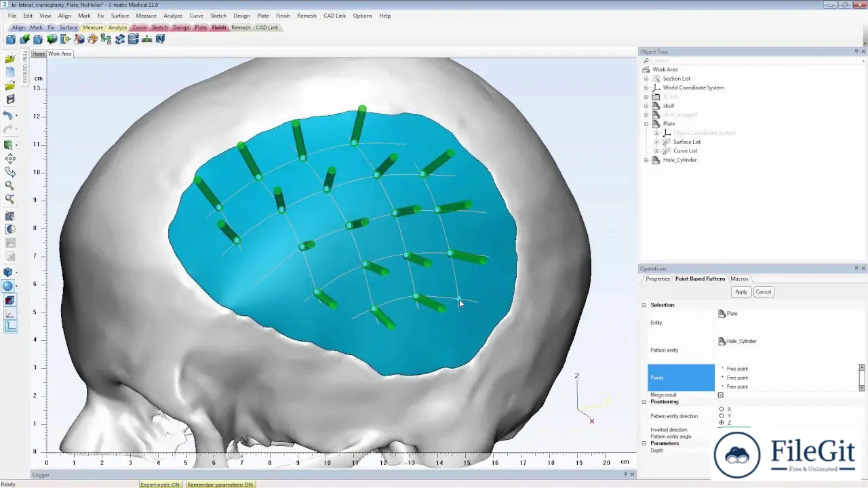Click the lower magnifier zoom icon
This screenshot has width=868, height=488.
[x=9, y=199]
